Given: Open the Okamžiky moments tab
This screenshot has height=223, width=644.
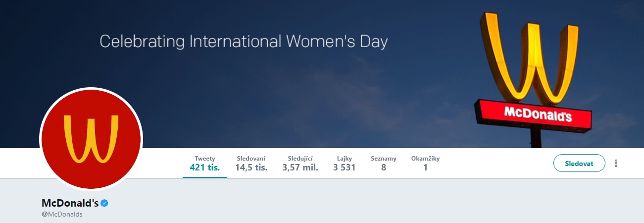Looking at the screenshot, I should pyautogui.click(x=425, y=163).
